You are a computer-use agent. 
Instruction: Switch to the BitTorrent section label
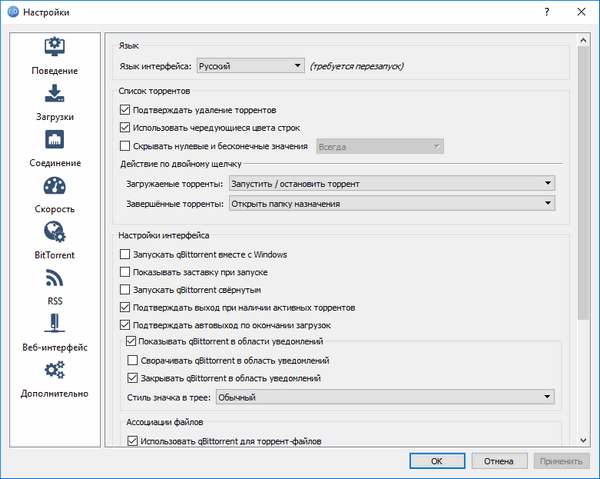click(x=55, y=255)
